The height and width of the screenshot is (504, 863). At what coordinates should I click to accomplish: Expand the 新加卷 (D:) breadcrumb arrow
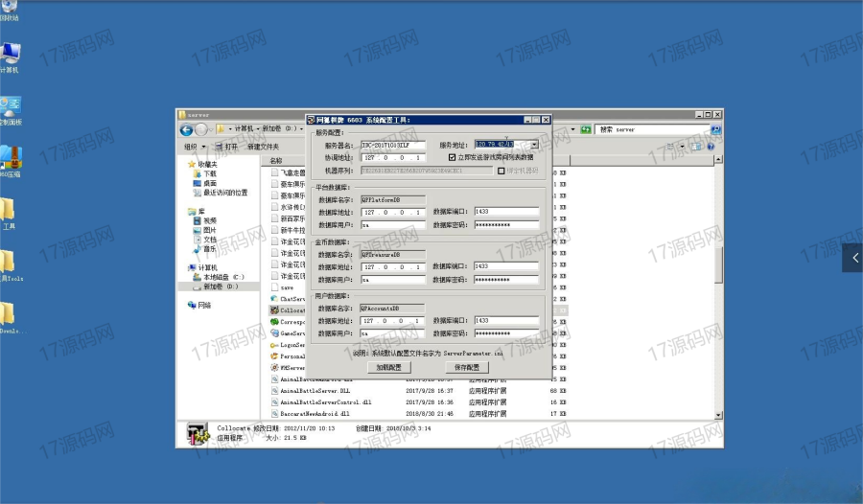[x=301, y=128]
